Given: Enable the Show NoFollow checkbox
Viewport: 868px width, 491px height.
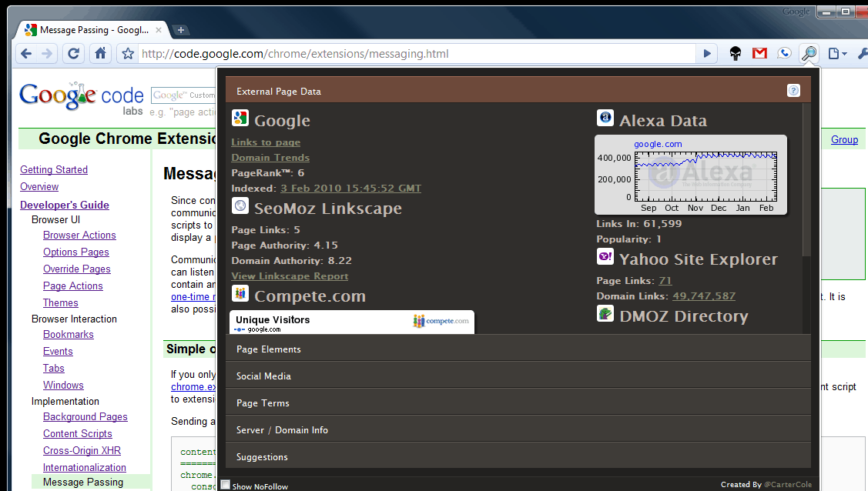Looking at the screenshot, I should tap(226, 485).
